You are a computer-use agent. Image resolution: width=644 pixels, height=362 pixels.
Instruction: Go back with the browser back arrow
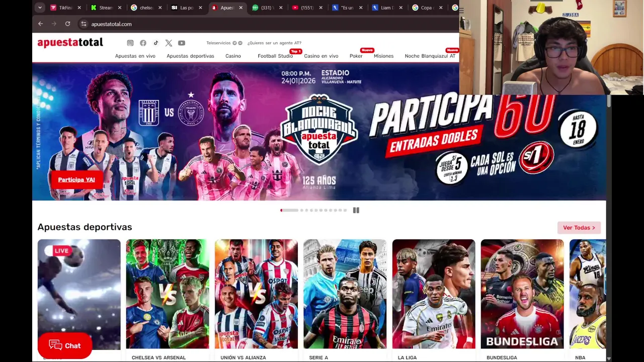[x=41, y=24]
